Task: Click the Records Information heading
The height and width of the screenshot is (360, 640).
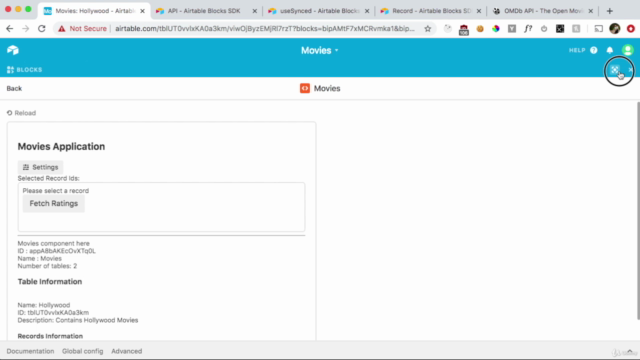Action: click(x=50, y=336)
